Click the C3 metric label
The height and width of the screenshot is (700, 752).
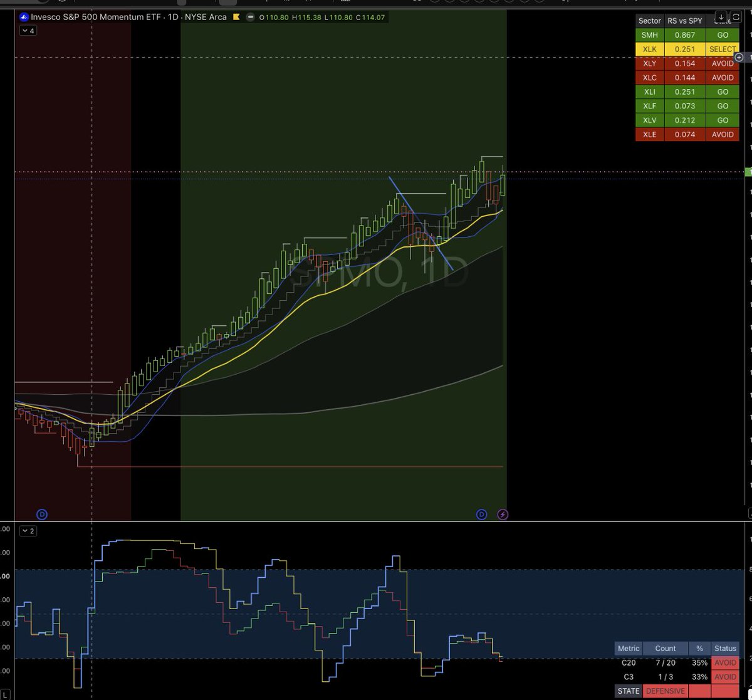coord(629,677)
